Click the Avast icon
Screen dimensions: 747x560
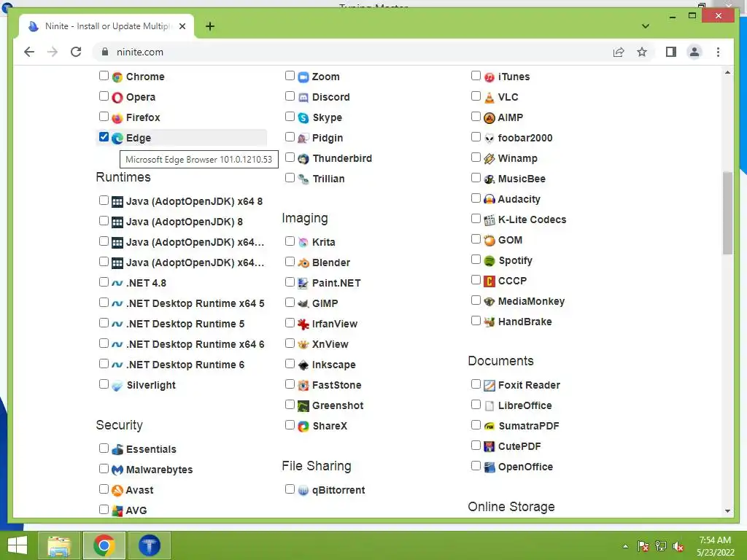[117, 491]
